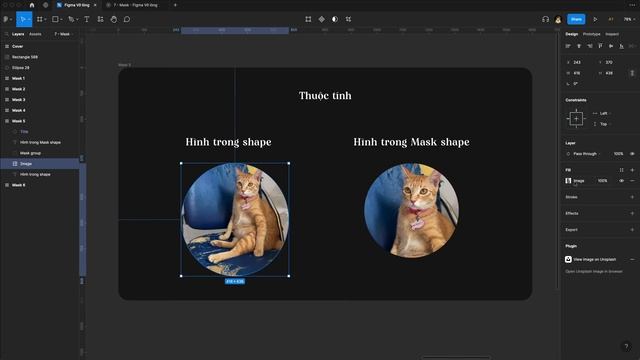Align left icon in Design panel
Image resolution: width=640 pixels, height=360 pixels.
568,46
